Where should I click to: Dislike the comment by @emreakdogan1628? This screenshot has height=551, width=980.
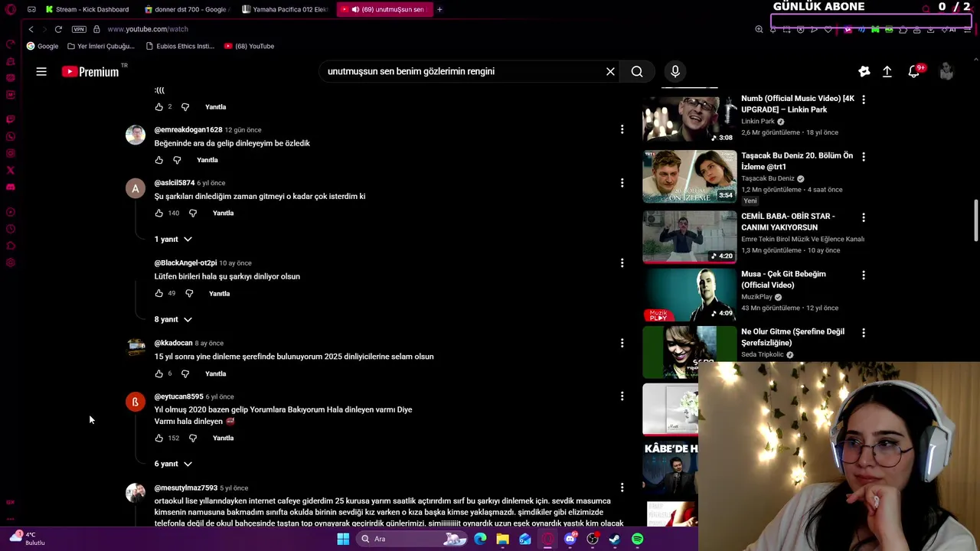tap(177, 160)
